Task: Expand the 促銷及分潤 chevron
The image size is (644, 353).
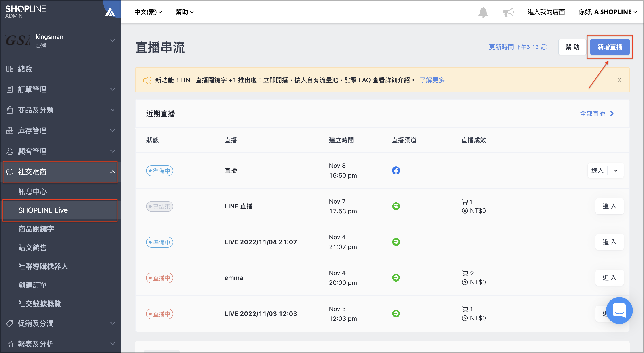Action: click(x=113, y=323)
